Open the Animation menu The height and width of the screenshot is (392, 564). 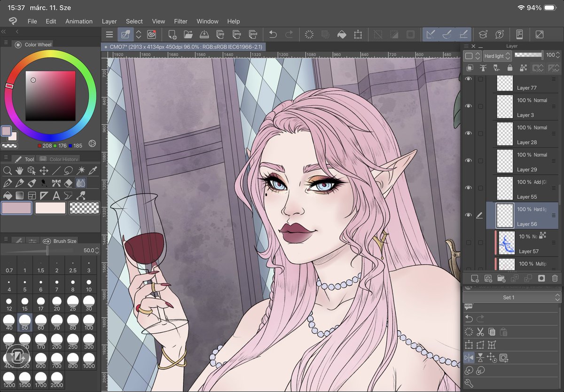[x=79, y=21]
